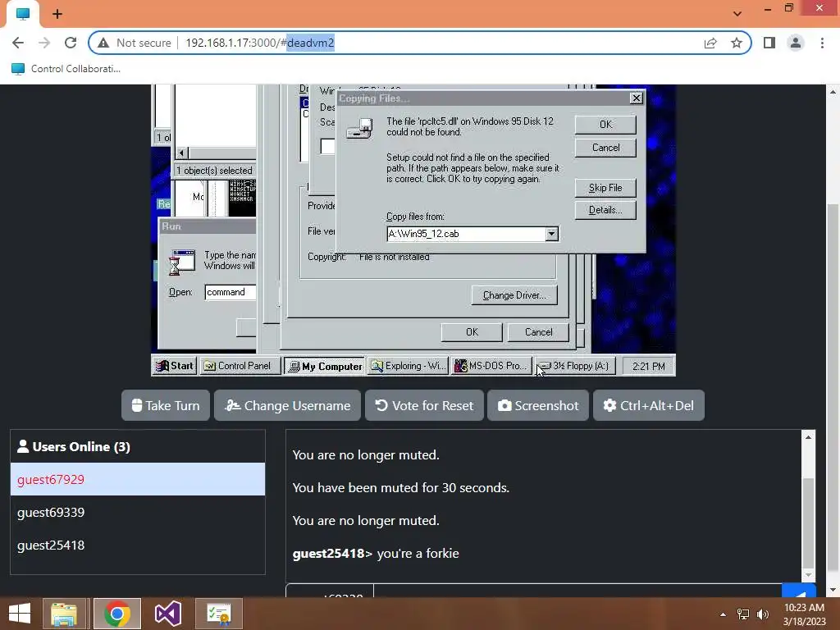Click Cancel in the Copying Files dialog

coord(605,148)
